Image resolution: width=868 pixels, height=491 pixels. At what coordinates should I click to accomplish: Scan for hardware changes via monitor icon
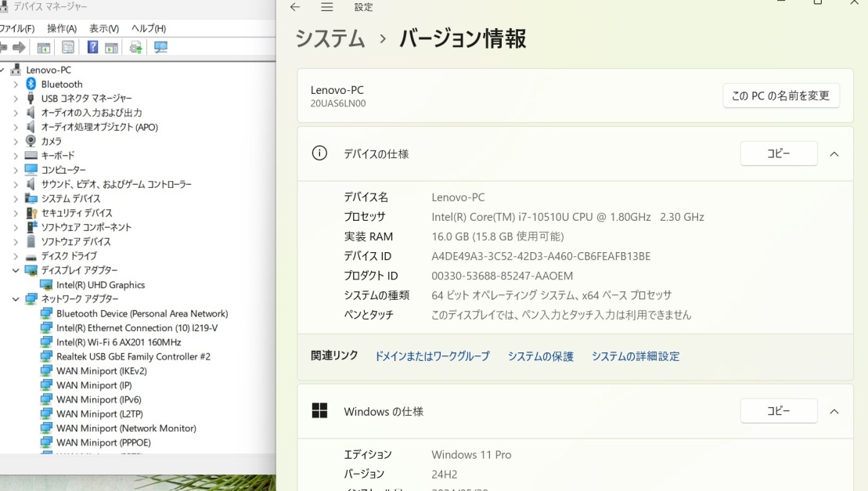[160, 48]
